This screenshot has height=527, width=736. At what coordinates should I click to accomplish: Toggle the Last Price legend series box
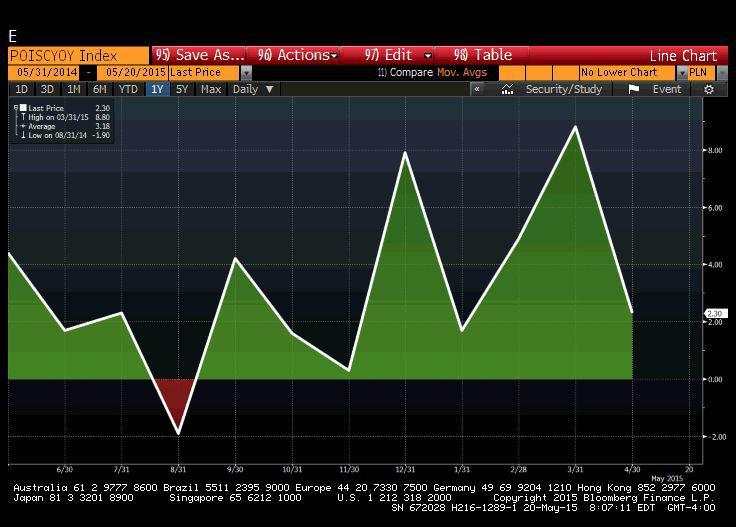click(x=23, y=108)
